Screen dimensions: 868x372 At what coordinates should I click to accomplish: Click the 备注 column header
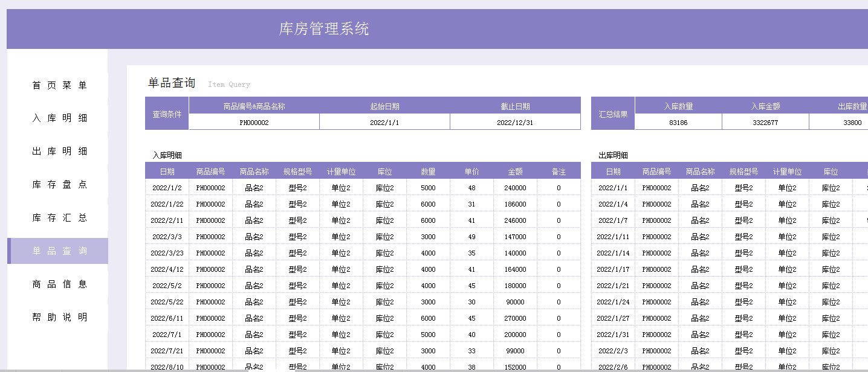[559, 172]
